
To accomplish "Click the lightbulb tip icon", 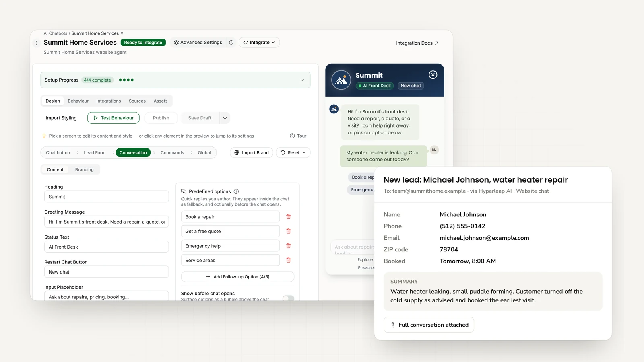I will point(44,136).
